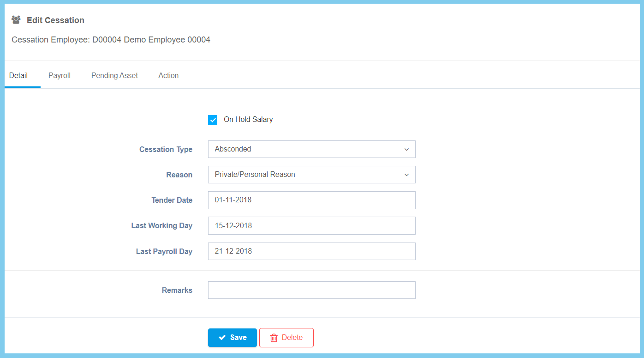
Task: Click the users group icon beside Edit Cessation
Action: click(x=16, y=20)
